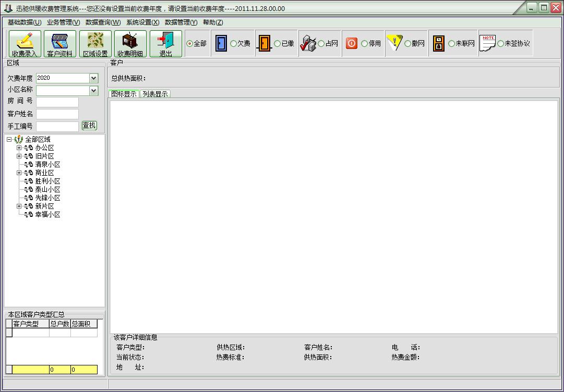Expand the 办公区 tree node
564x392 pixels.
tap(19, 148)
